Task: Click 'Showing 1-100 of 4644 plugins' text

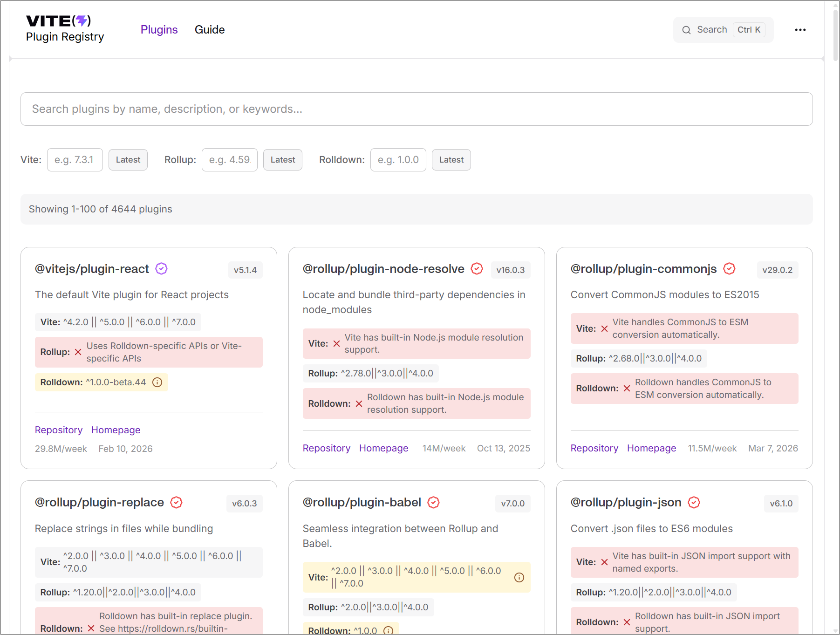Action: click(101, 209)
